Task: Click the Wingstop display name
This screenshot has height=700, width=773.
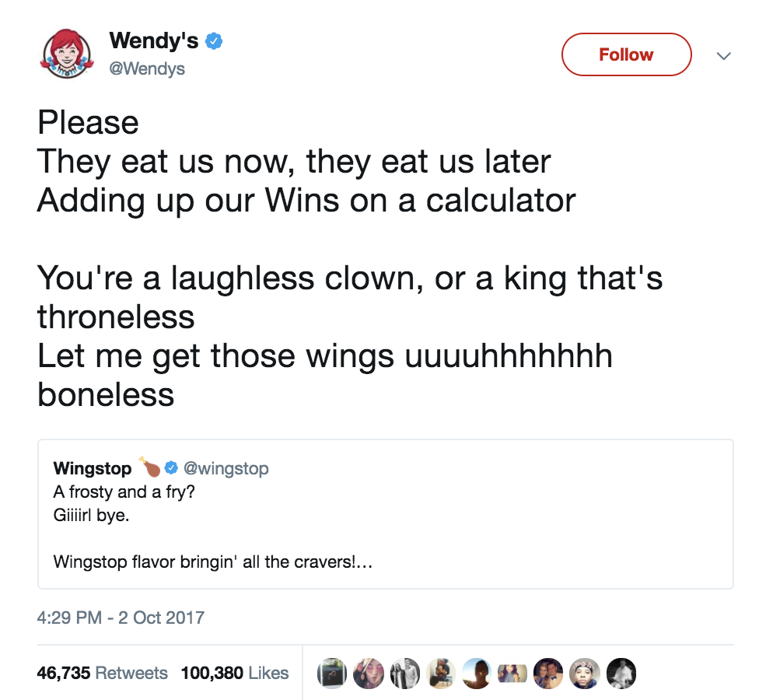Action: tap(93, 468)
